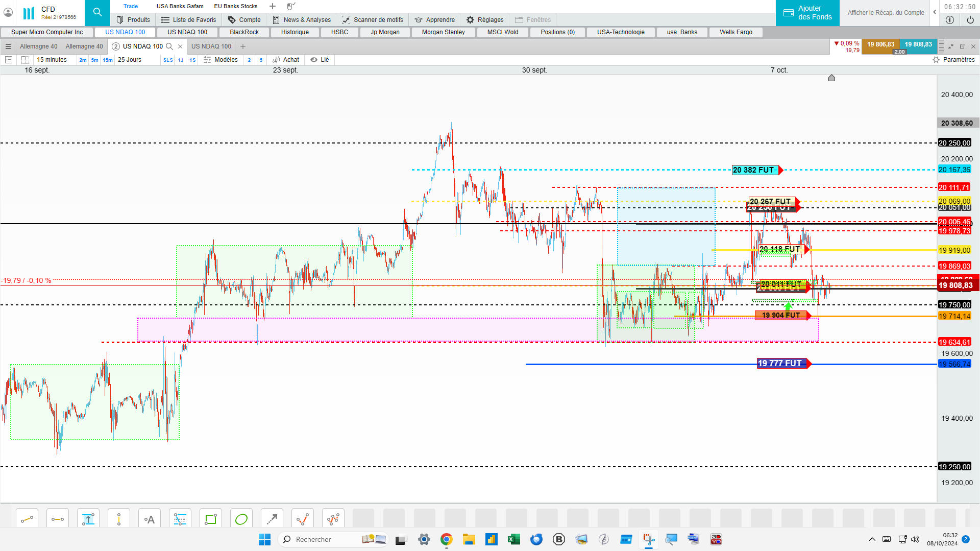Open the Modèles templates dropdown
Screen dimensions: 980x551
[220, 60]
